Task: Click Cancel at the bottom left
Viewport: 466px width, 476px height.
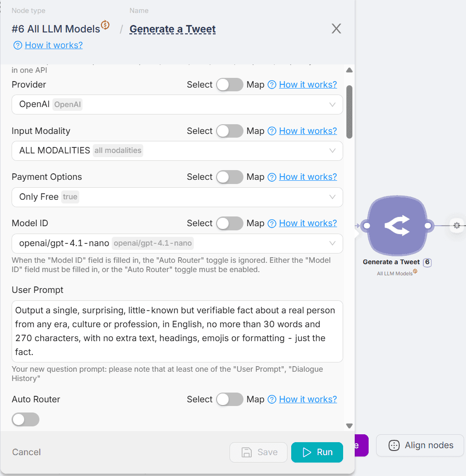Action: tap(26, 452)
